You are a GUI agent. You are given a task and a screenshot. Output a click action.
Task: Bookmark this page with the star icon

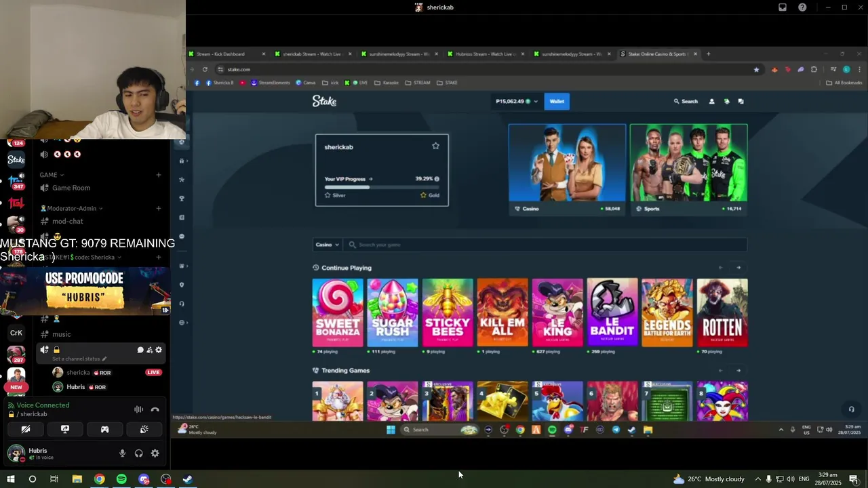pos(756,69)
